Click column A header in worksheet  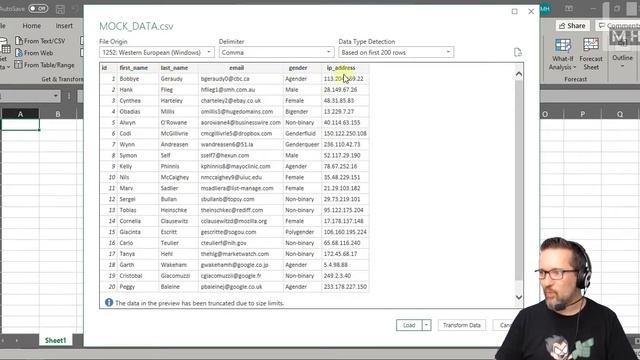point(20,114)
